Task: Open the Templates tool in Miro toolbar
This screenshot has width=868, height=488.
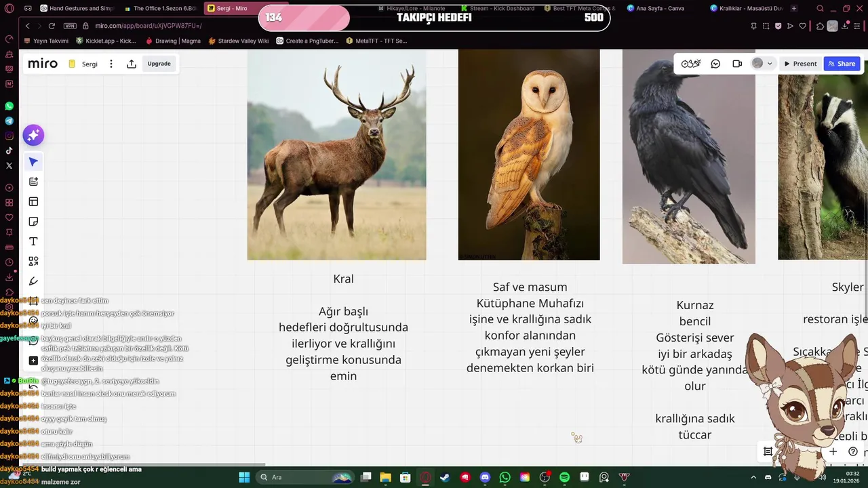Action: pyautogui.click(x=33, y=201)
